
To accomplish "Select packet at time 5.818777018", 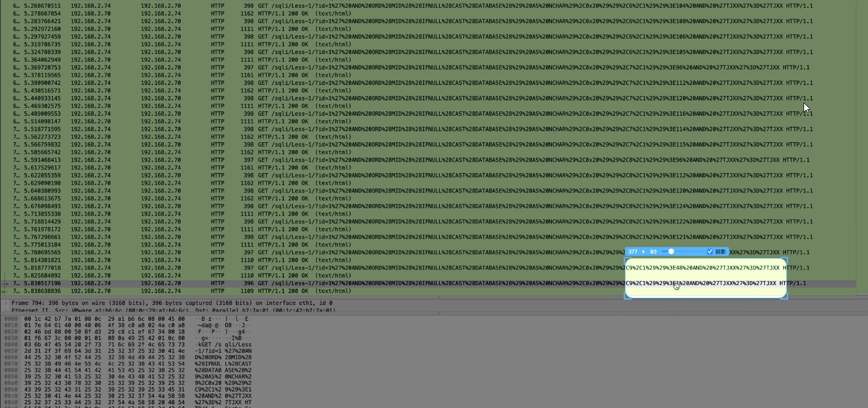I will pos(428,268).
